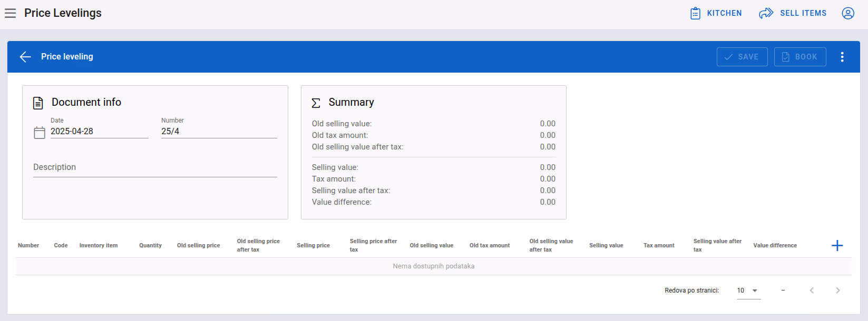Click the Tax amount column header
Viewport: 868px width, 321px height.
659,245
